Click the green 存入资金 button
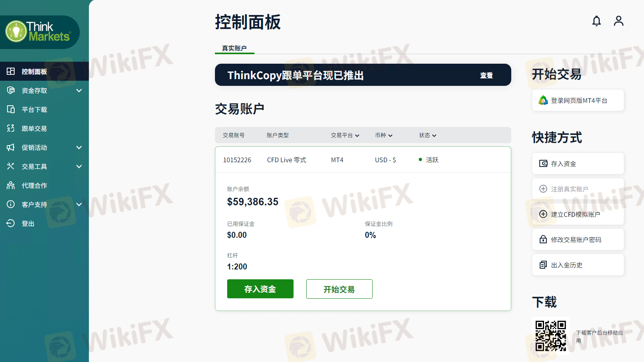644x362 pixels. [x=260, y=289]
